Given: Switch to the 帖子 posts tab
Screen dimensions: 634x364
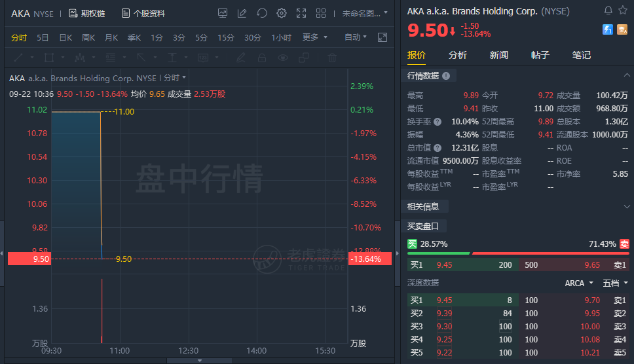Looking at the screenshot, I should 540,55.
